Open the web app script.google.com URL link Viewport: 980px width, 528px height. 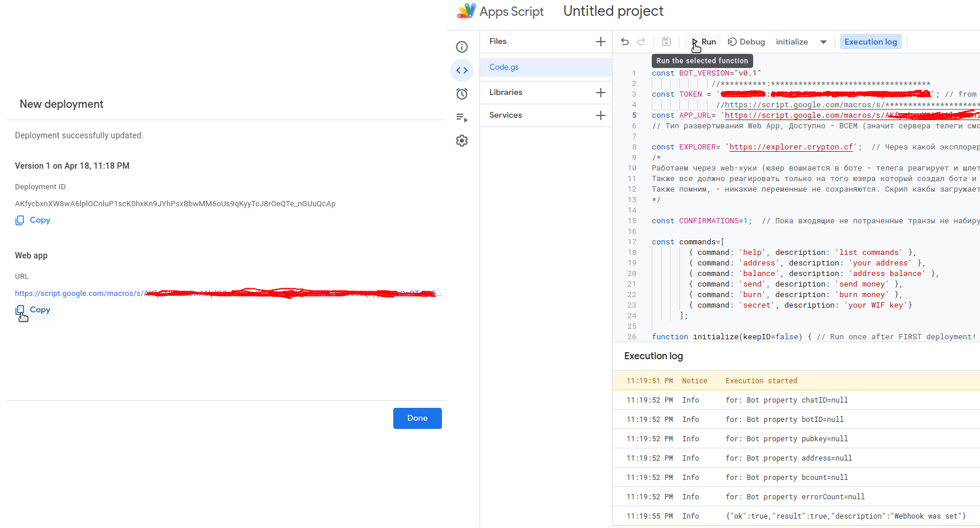coord(79,294)
